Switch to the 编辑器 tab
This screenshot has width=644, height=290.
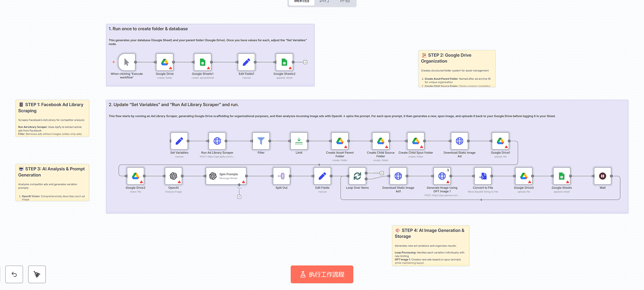point(301,2)
